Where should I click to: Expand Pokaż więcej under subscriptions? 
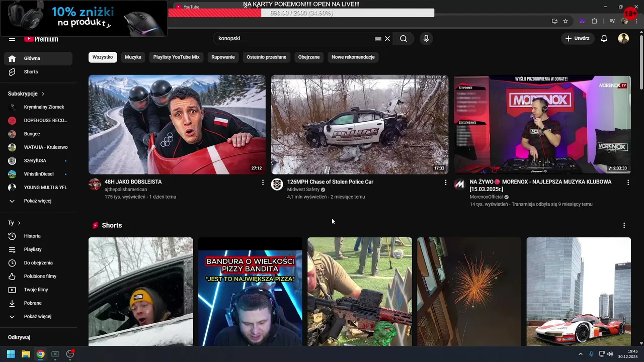pyautogui.click(x=38, y=201)
